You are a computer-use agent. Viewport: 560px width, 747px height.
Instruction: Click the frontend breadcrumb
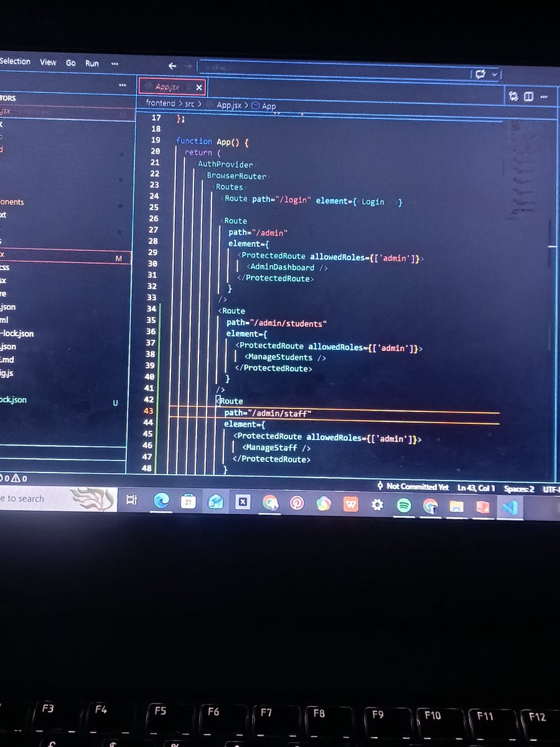[x=161, y=104]
